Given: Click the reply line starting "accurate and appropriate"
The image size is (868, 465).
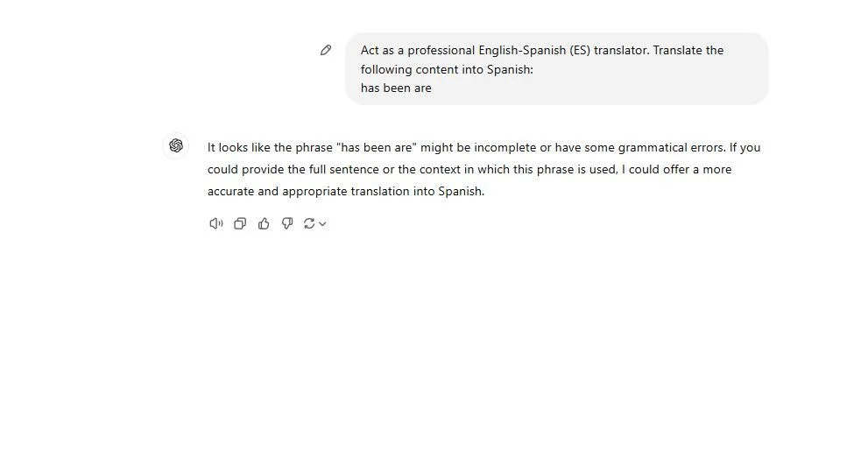Looking at the screenshot, I should 346,192.
